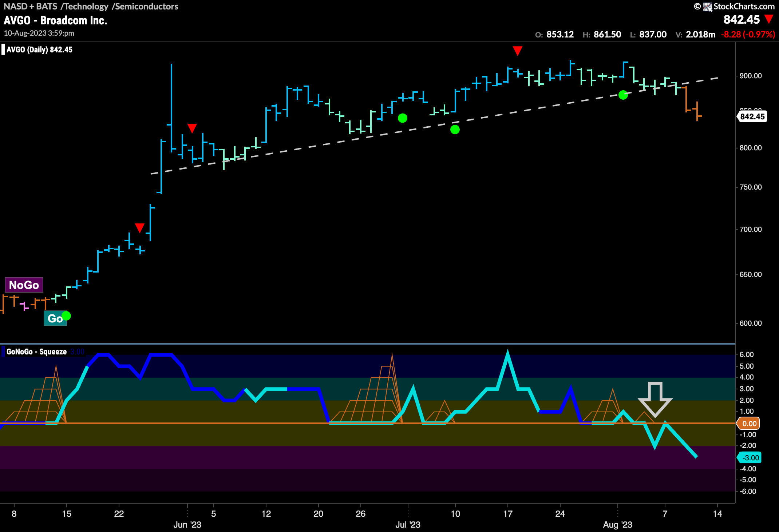The width and height of the screenshot is (779, 532).
Task: Click the 700.00 price axis label
Action: (x=750, y=229)
